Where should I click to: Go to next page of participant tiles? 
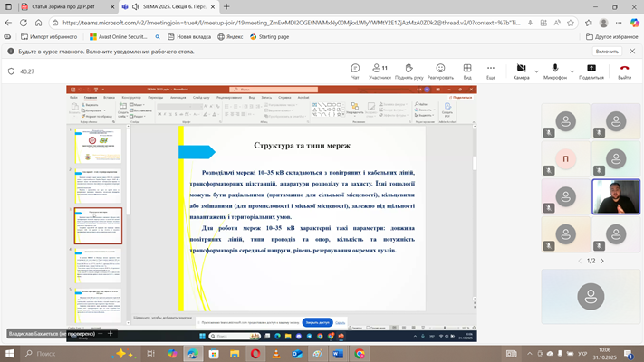pyautogui.click(x=602, y=261)
